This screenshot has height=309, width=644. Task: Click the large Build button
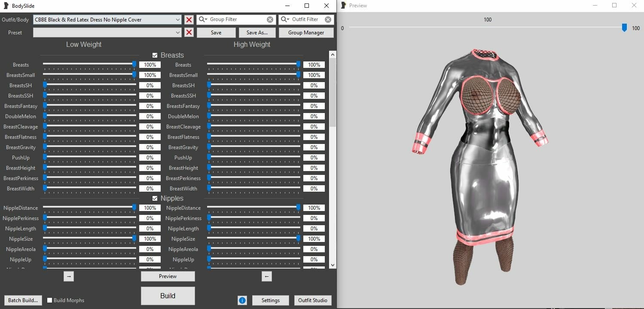168,296
